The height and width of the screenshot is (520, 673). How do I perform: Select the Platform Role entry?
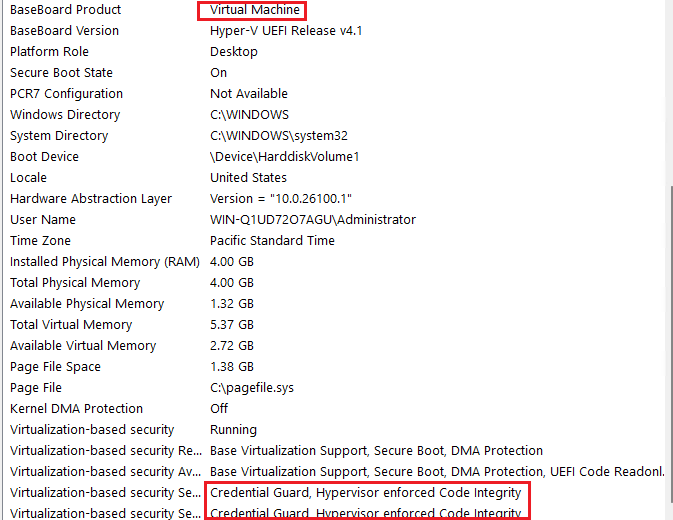click(49, 52)
